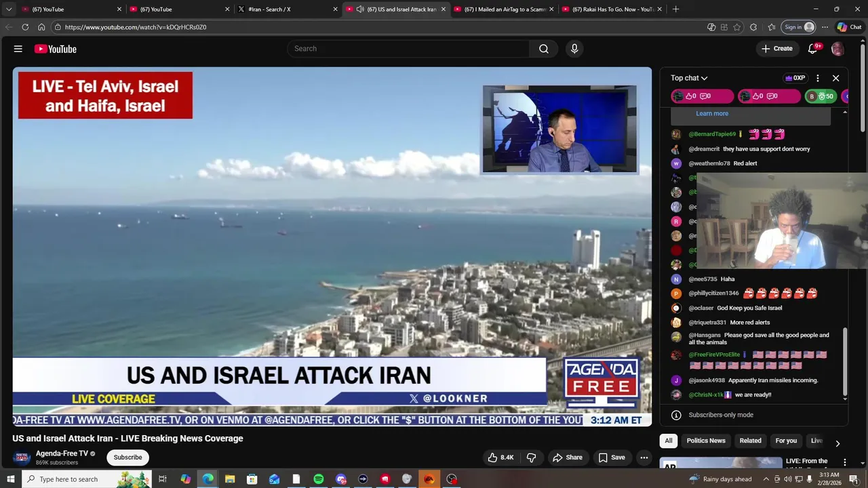Open the 0XP crown points badge
Image resolution: width=868 pixels, height=488 pixels.
[x=795, y=78]
